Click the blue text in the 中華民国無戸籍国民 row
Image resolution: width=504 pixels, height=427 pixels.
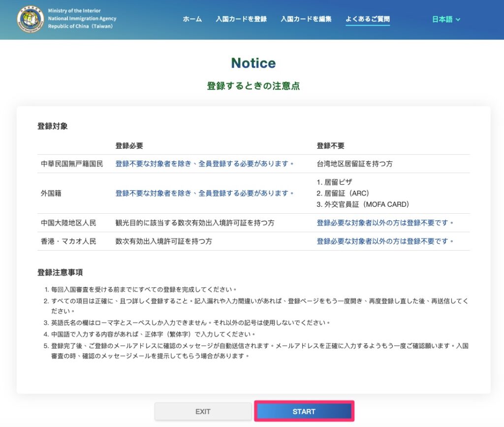point(204,164)
